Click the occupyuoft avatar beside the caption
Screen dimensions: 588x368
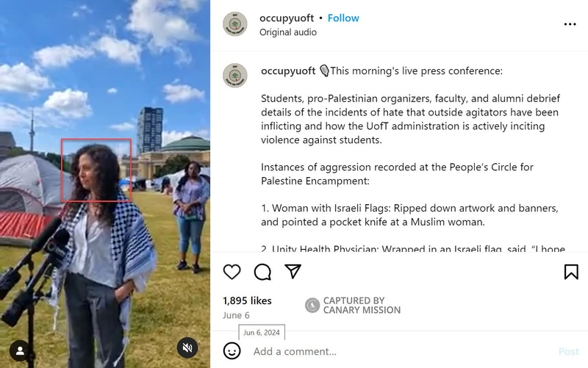click(x=235, y=76)
